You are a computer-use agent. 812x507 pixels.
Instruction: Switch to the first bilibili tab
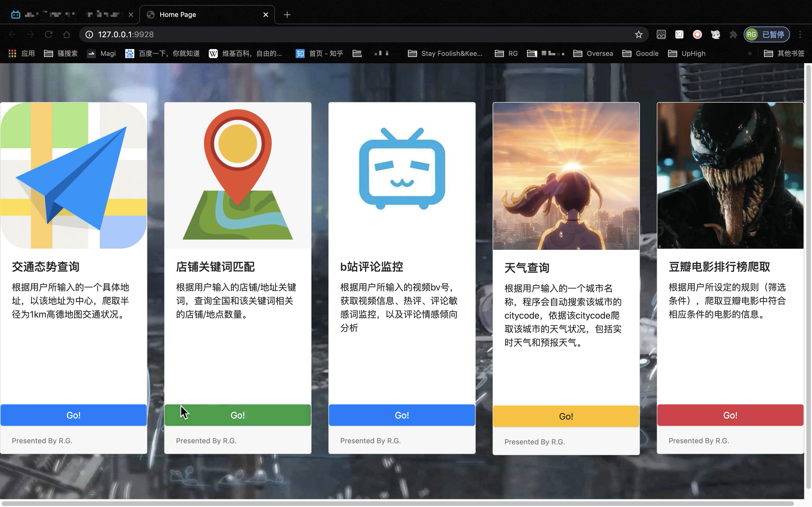pos(67,15)
